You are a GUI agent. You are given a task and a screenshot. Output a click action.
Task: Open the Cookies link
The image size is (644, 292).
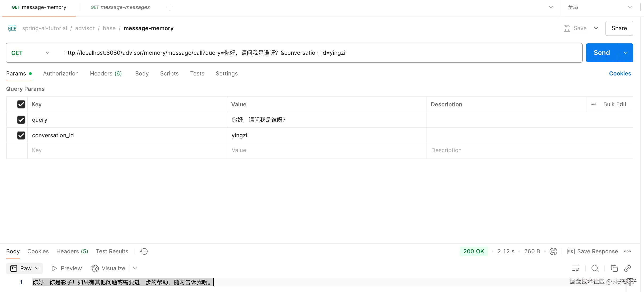tap(620, 73)
